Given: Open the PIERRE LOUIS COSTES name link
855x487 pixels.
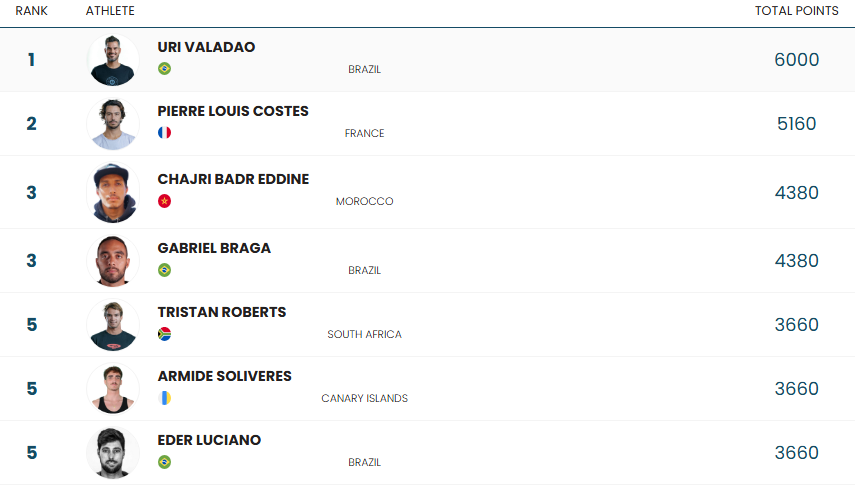Looking at the screenshot, I should click(x=233, y=111).
